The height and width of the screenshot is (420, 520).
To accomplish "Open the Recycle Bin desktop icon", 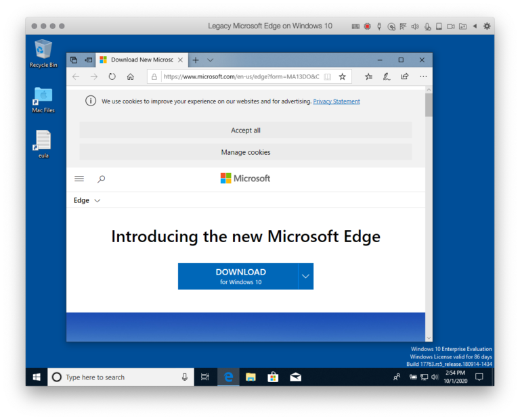I will [x=43, y=53].
